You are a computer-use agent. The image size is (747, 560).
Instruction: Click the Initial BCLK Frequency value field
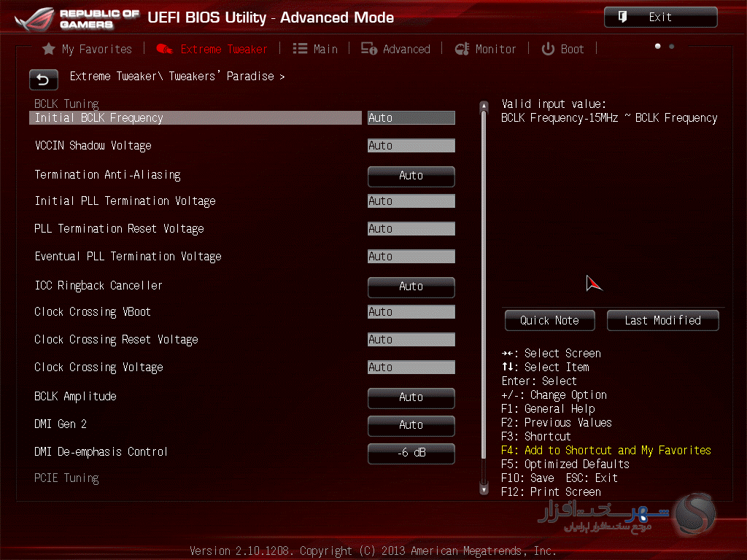[411, 117]
